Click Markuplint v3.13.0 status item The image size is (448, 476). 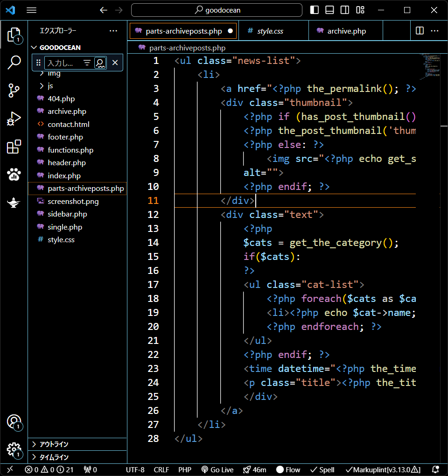383,469
